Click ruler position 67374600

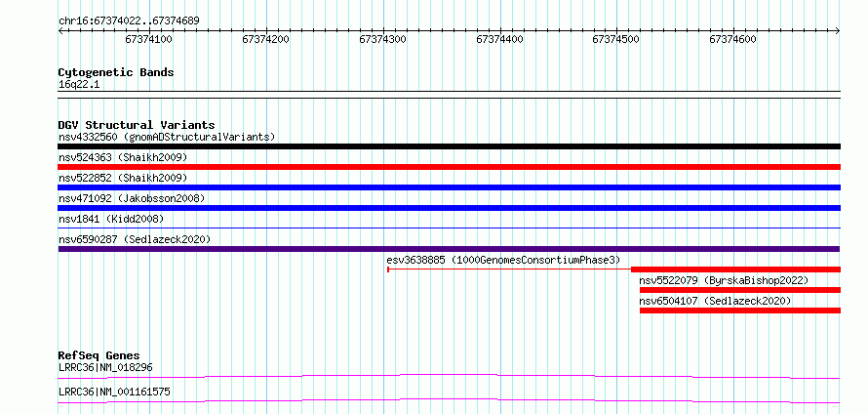click(733, 39)
